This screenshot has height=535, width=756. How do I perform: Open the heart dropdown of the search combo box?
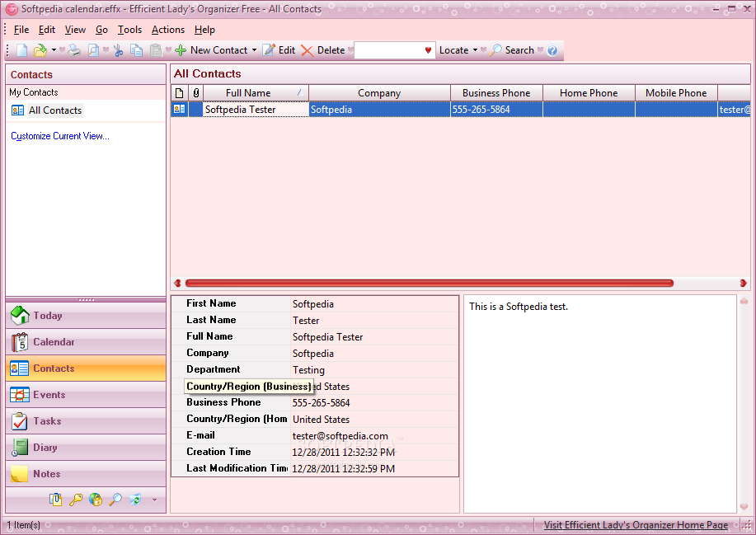[x=428, y=50]
